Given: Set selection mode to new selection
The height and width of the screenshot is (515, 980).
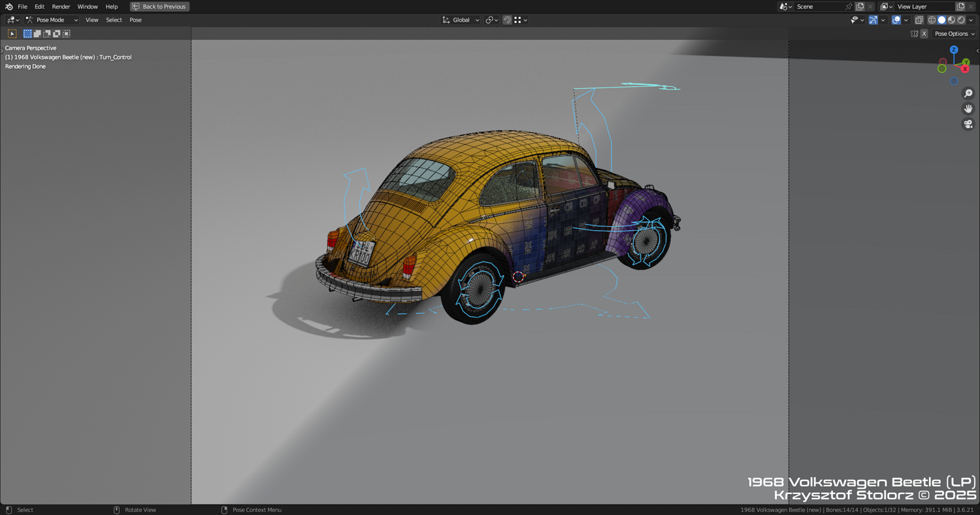Looking at the screenshot, I should [27, 34].
